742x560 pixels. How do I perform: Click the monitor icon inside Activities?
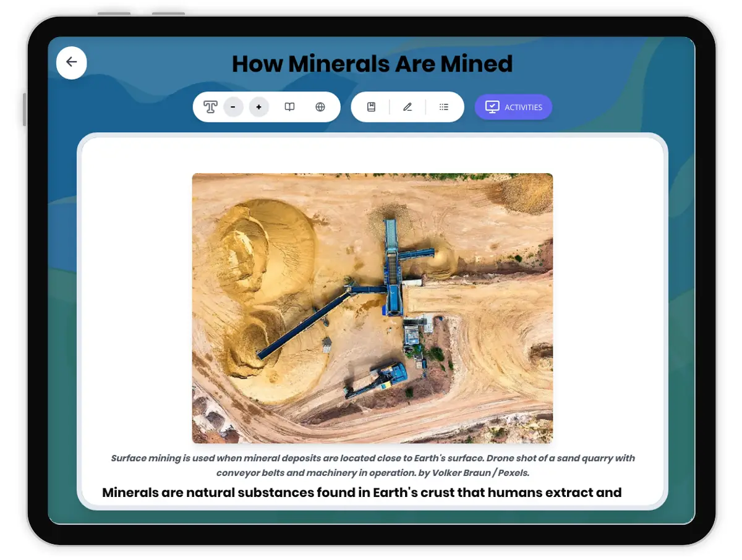tap(492, 107)
